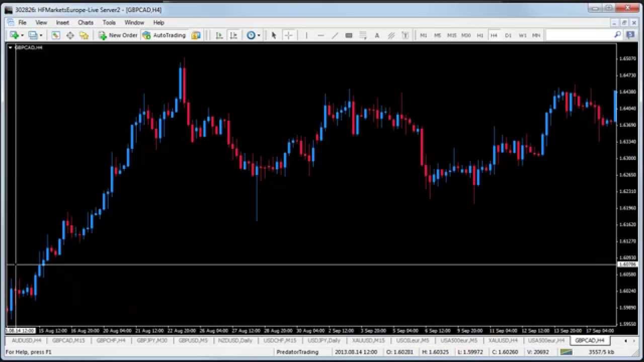Screen dimensions: 644x362
Task: Expand the Profiles dropdown arrow
Action: (x=41, y=35)
